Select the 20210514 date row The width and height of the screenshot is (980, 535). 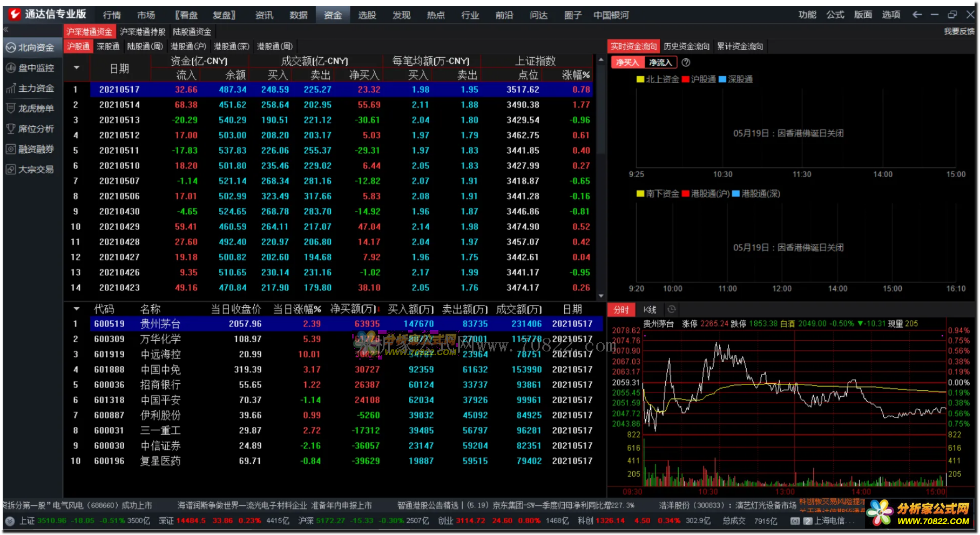point(328,105)
